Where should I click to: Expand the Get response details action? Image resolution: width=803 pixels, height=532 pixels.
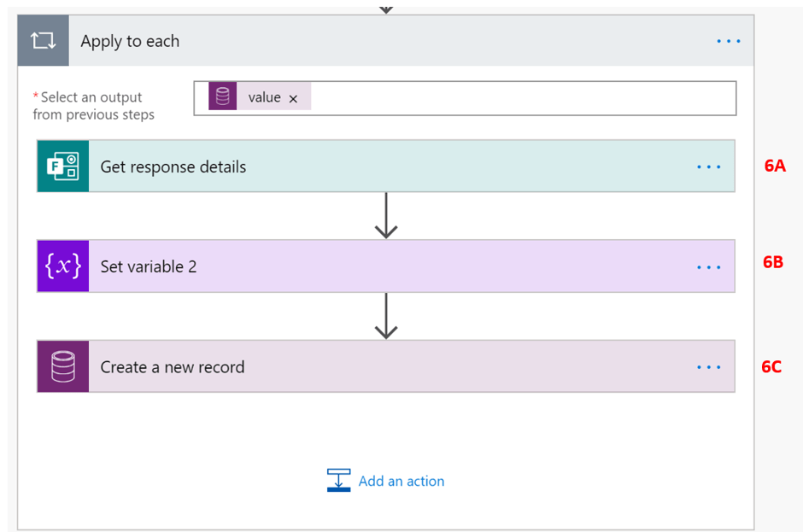pos(386,166)
